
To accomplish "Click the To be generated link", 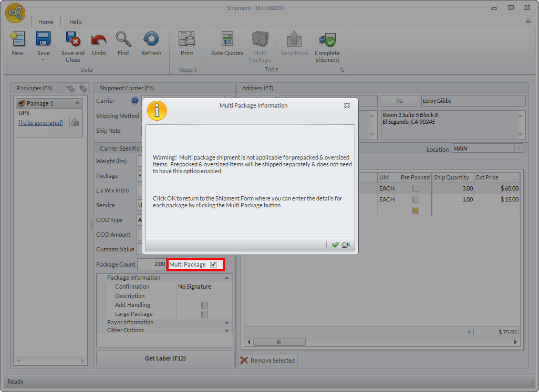I will click(x=40, y=123).
